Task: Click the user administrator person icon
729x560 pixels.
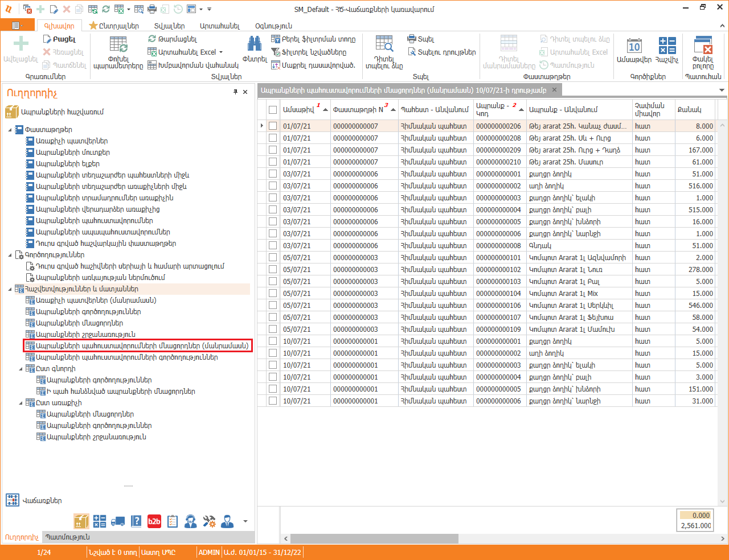Action: click(x=227, y=521)
